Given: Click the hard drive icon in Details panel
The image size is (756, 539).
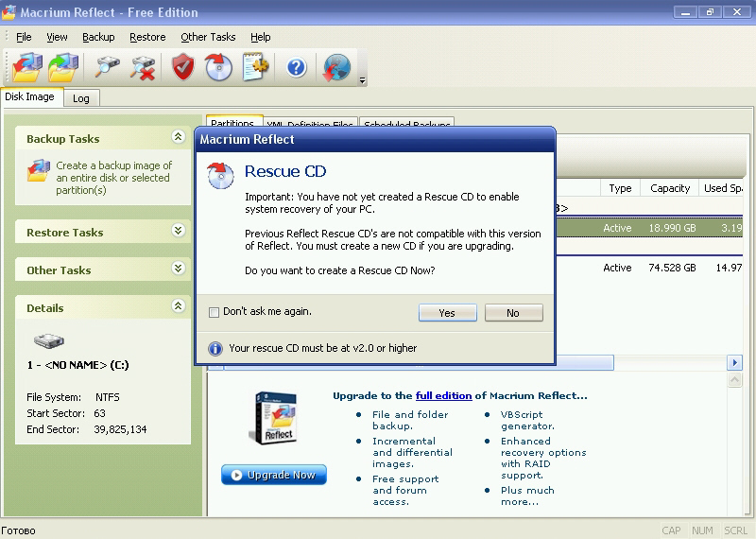Looking at the screenshot, I should coord(49,340).
